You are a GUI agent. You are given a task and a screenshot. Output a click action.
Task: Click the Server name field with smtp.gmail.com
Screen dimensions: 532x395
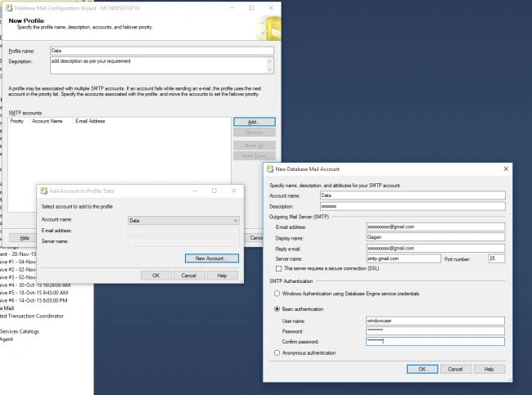tap(404, 258)
